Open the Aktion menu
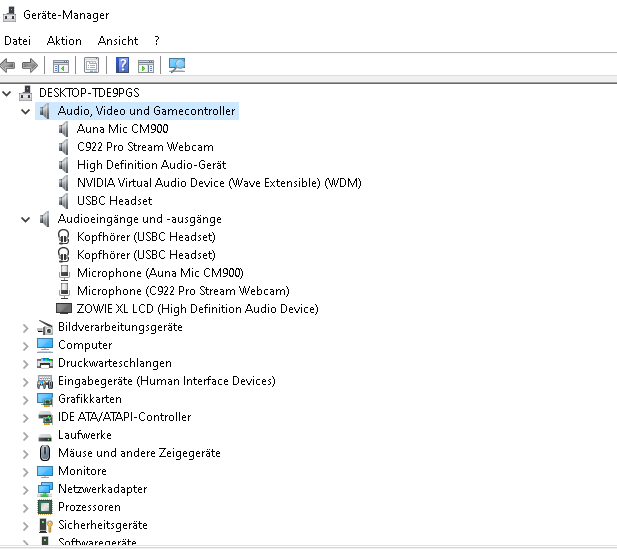The image size is (617, 549). pos(64,41)
